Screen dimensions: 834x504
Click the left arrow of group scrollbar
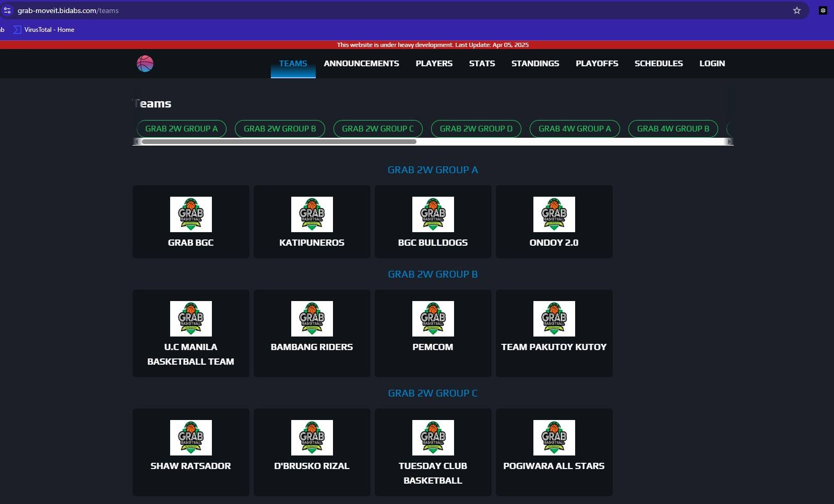pyautogui.click(x=137, y=141)
